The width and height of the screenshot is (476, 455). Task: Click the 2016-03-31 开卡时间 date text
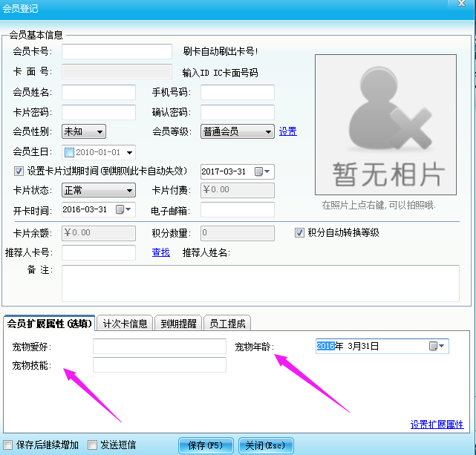(85, 209)
